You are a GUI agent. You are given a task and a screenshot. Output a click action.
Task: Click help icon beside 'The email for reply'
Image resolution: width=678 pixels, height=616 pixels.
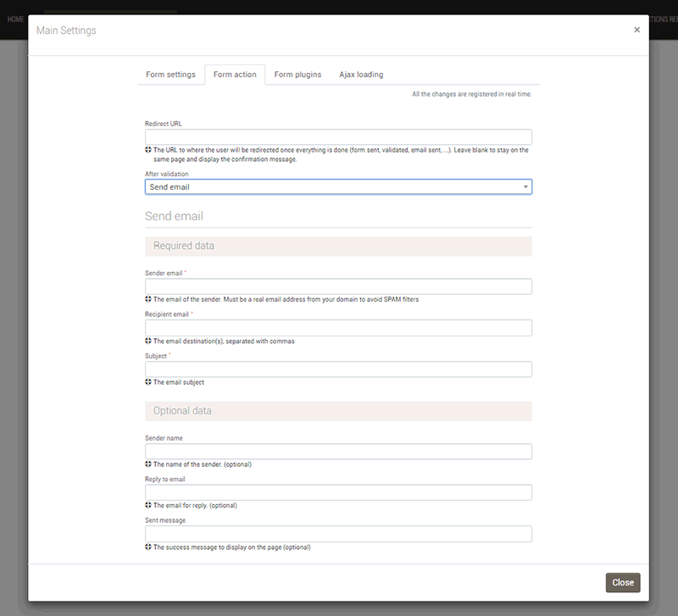[x=148, y=506]
